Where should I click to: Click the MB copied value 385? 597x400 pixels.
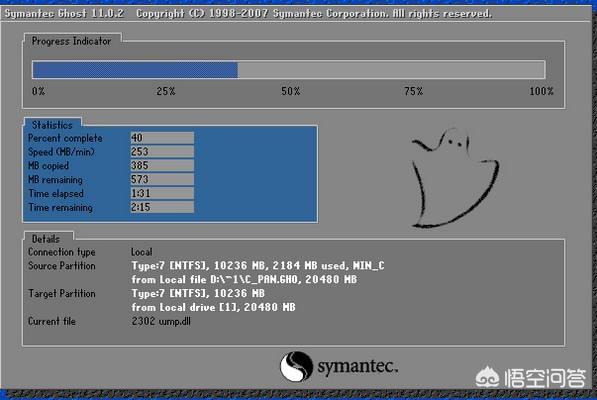click(x=162, y=166)
